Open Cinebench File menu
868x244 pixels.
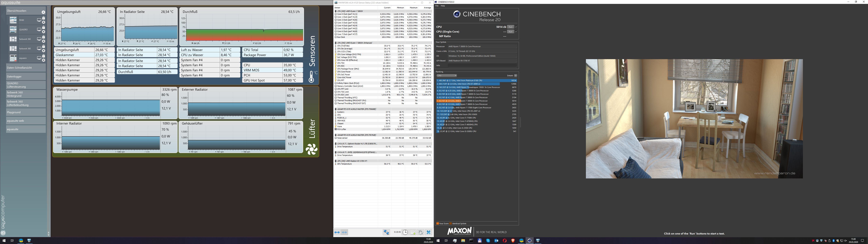(437, 6)
